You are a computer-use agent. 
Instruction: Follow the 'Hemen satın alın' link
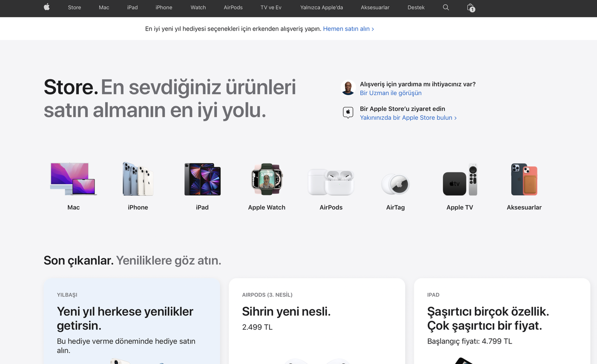(348, 29)
